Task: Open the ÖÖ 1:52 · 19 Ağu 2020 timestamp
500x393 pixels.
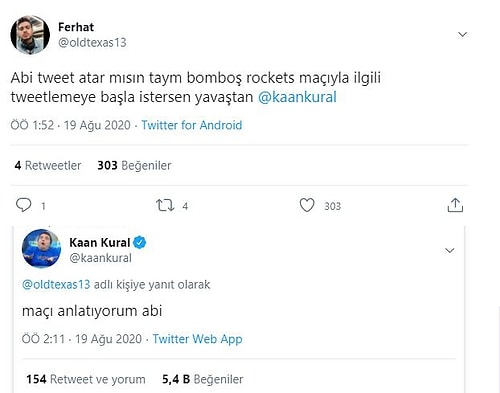Action: [x=70, y=125]
